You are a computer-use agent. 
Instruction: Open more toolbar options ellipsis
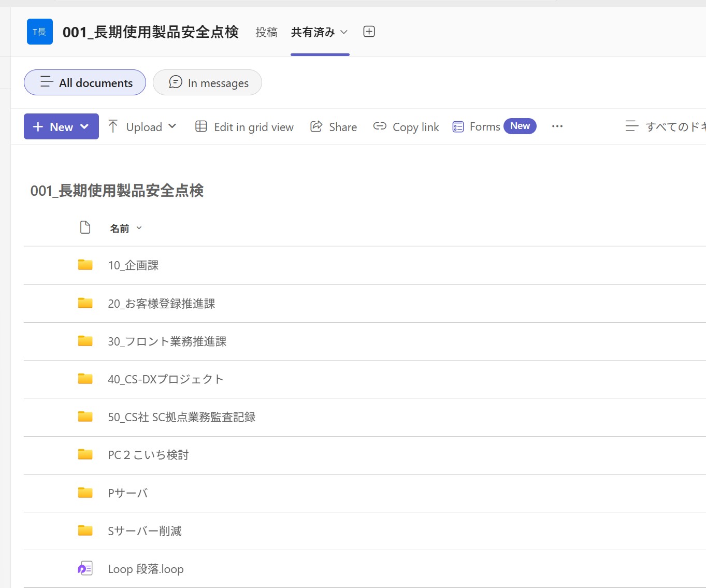(x=557, y=126)
